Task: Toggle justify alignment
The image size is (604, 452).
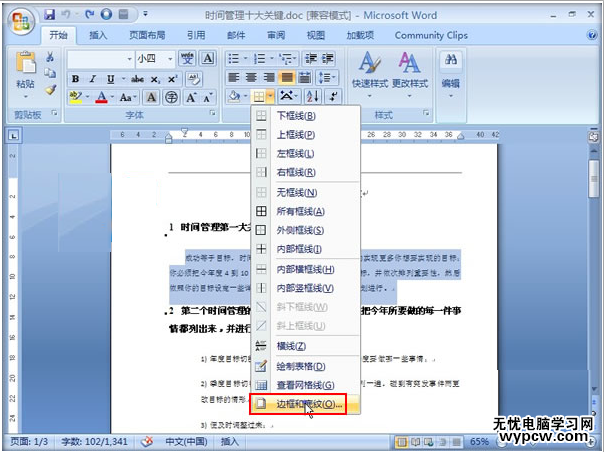Action: (287, 77)
